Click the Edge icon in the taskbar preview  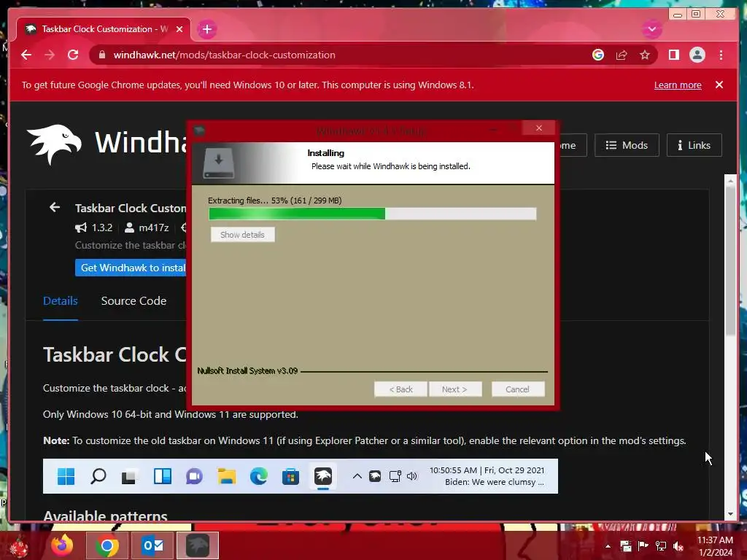259,476
